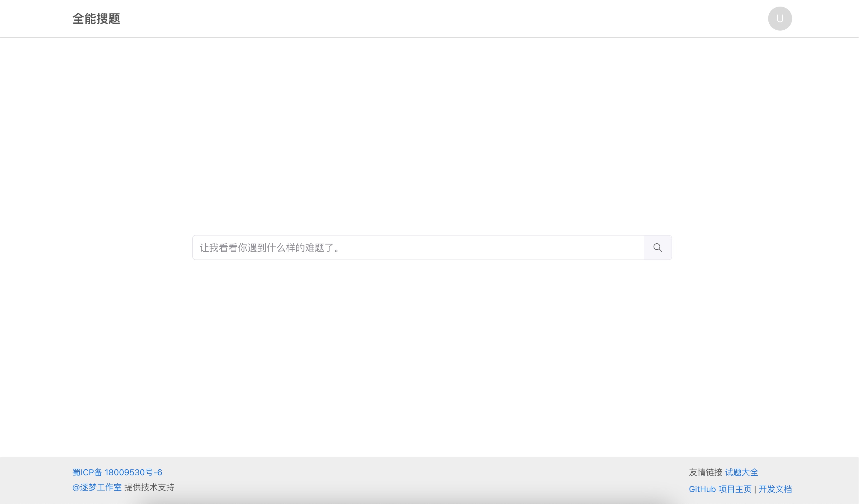This screenshot has height=504, width=859.
Task: Return home via 全能搜题 header title
Action: coord(96,18)
